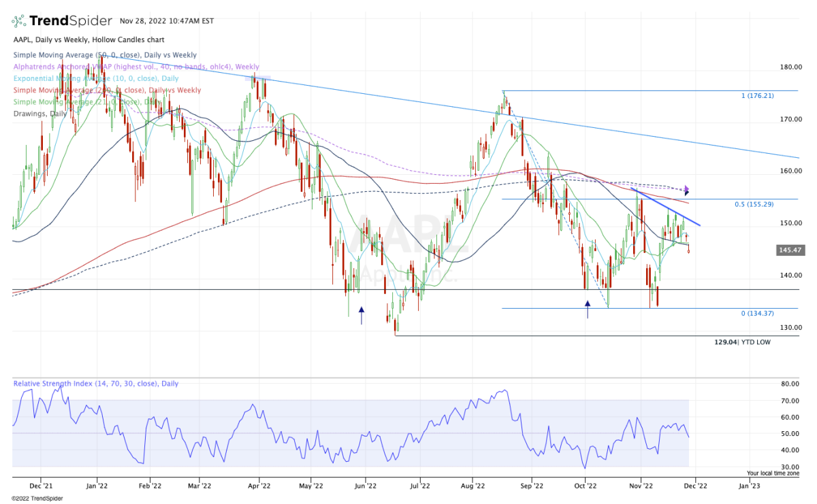The image size is (817, 504).
Task: Click the 180.00 price axis label
Action: coord(792,67)
